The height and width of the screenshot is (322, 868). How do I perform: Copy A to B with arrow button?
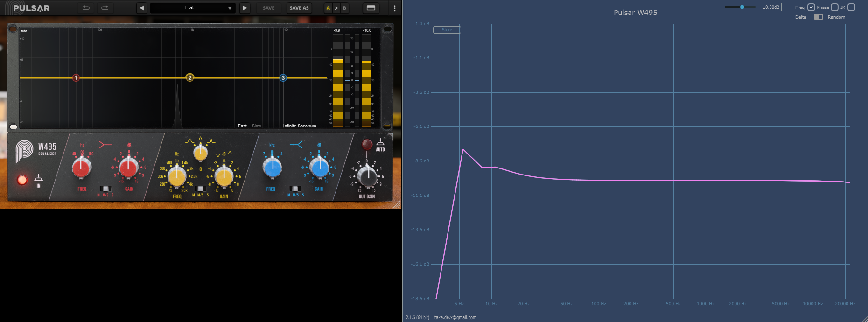pos(336,8)
